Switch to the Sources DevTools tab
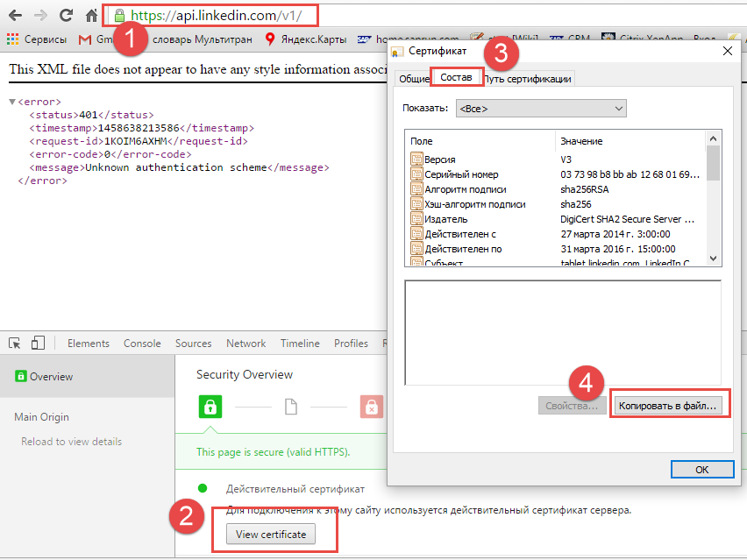The image size is (747, 560). pyautogui.click(x=193, y=344)
